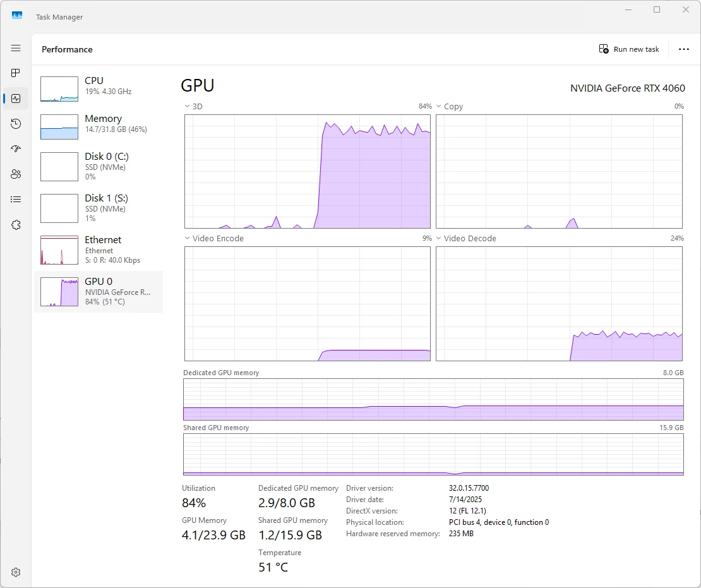This screenshot has height=588, width=701.
Task: Click the Dedicated GPU memory graph
Action: [433, 399]
